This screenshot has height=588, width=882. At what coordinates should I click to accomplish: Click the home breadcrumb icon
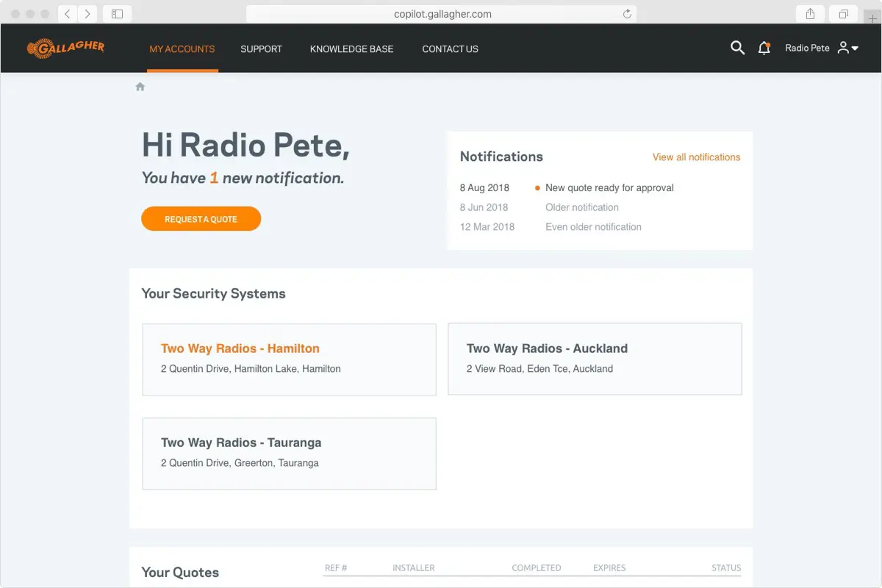(140, 87)
